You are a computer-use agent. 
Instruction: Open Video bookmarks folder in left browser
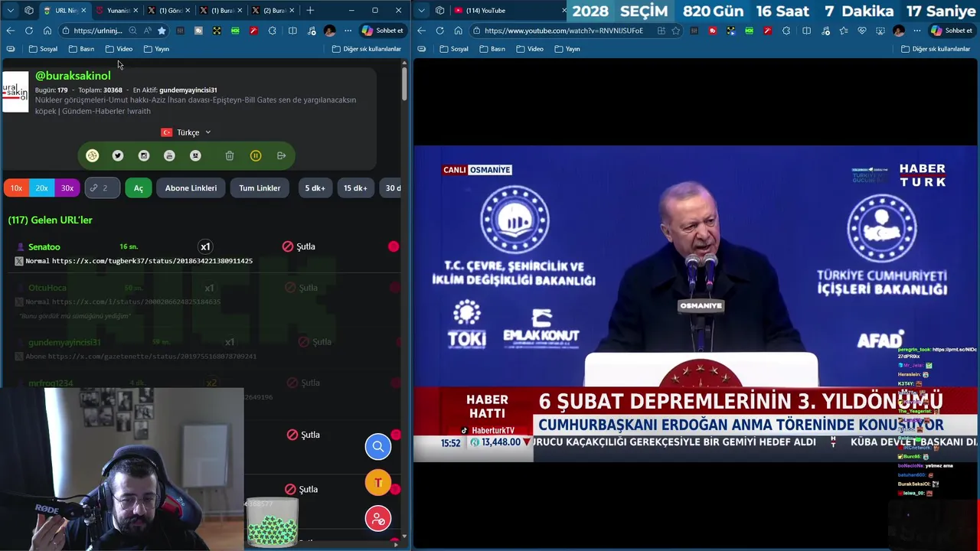pyautogui.click(x=119, y=49)
